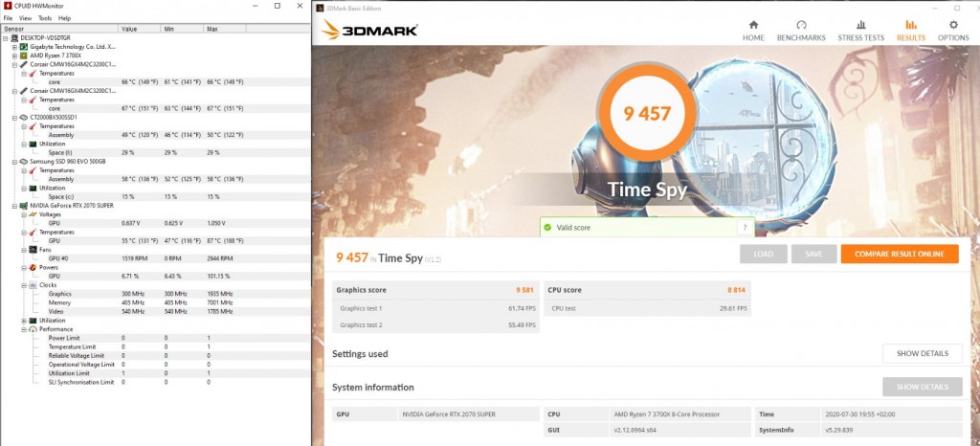
Task: Click the Powers flame icon
Action: [x=33, y=267]
